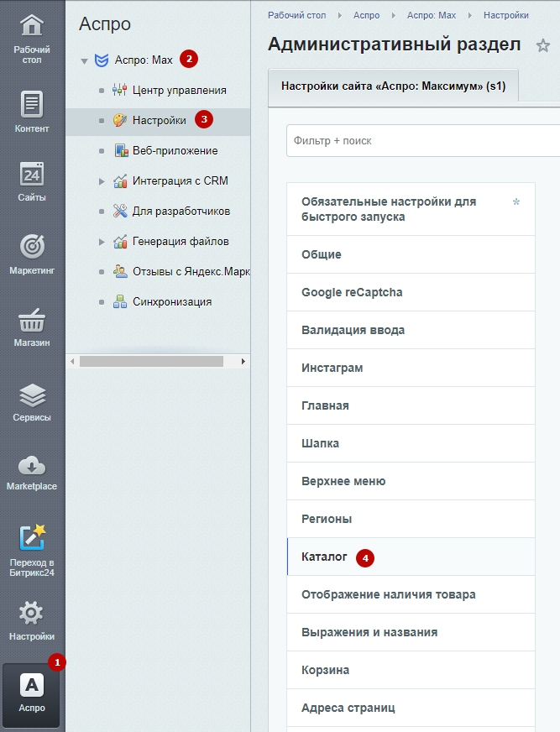Open the Сайты calendar icon
The height and width of the screenshot is (732, 560).
pos(32,174)
